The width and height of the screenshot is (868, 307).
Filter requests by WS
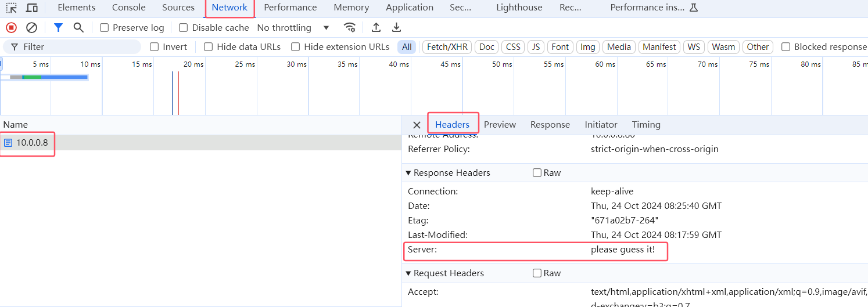coord(694,47)
